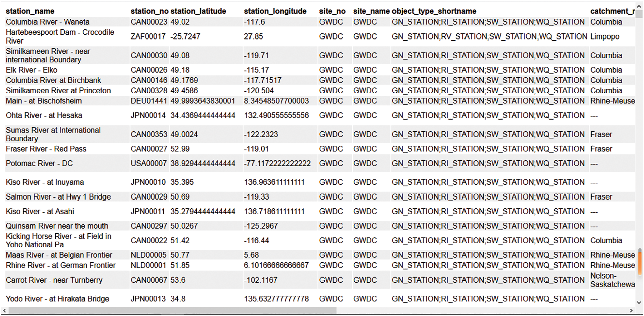Click the station_no column header
Image resolution: width=644 pixels, height=316 pixels.
[x=149, y=11]
